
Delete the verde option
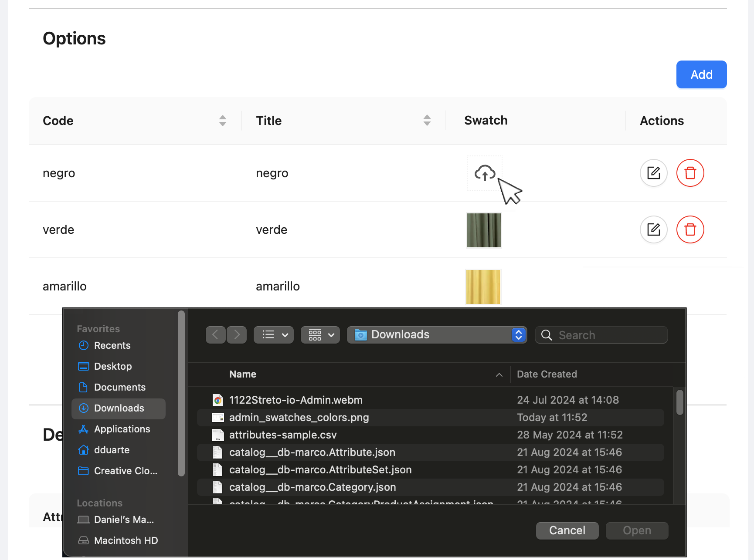pos(690,229)
